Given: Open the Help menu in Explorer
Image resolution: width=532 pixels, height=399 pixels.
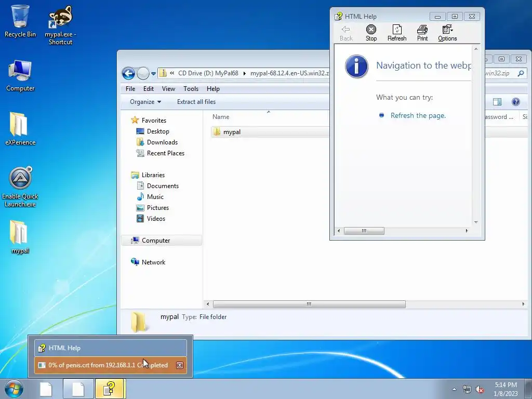Looking at the screenshot, I should click(x=213, y=88).
